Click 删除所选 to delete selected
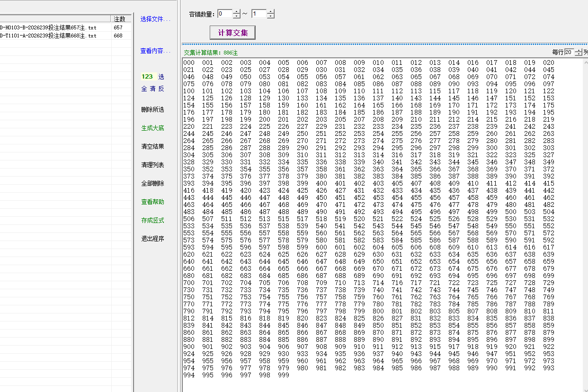Viewport: 588px width, 392px height. click(152, 110)
